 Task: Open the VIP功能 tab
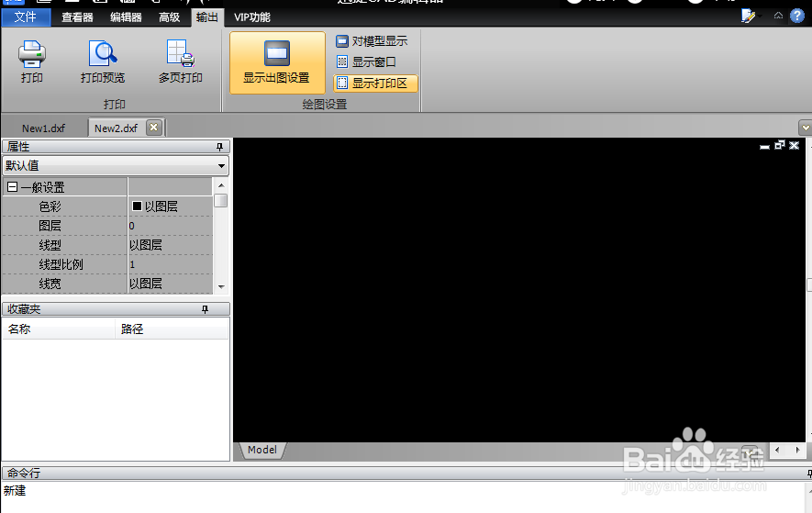point(252,17)
